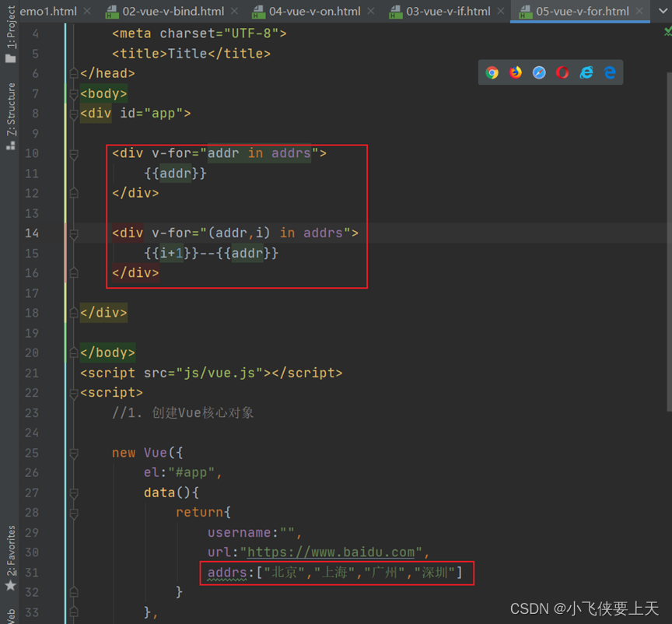Viewport: 672px width, 624px height.
Task: Collapse fold end marker line 12
Action: [74, 194]
